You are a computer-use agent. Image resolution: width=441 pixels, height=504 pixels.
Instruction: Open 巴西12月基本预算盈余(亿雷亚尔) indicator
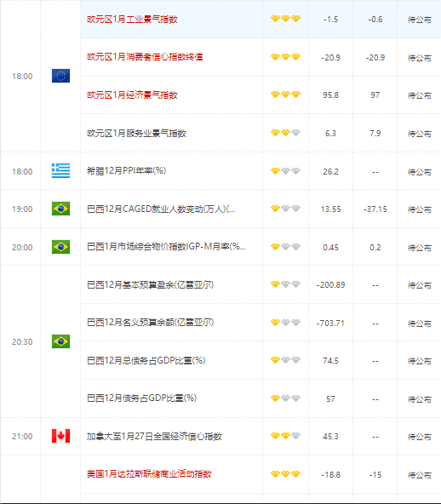[150, 285]
